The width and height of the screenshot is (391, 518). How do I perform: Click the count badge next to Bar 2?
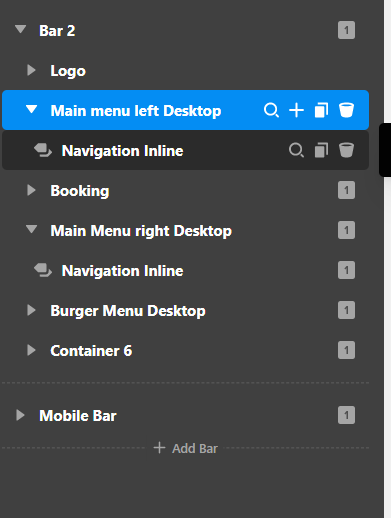pos(346,30)
